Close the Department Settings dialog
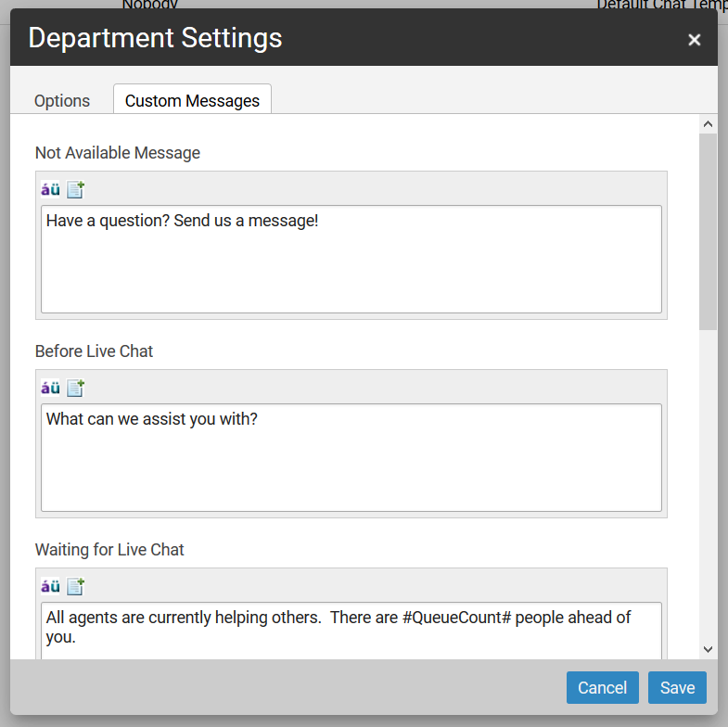Image resolution: width=728 pixels, height=727 pixels. click(x=694, y=40)
